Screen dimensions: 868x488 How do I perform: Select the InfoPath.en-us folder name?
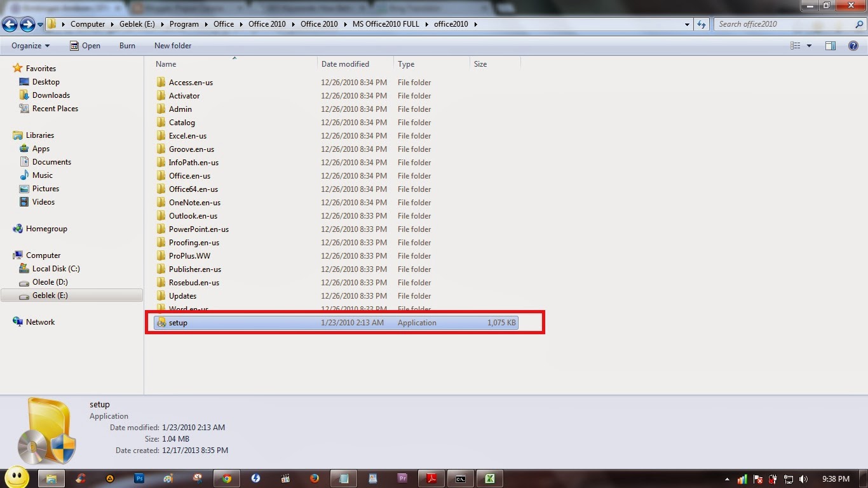point(194,163)
